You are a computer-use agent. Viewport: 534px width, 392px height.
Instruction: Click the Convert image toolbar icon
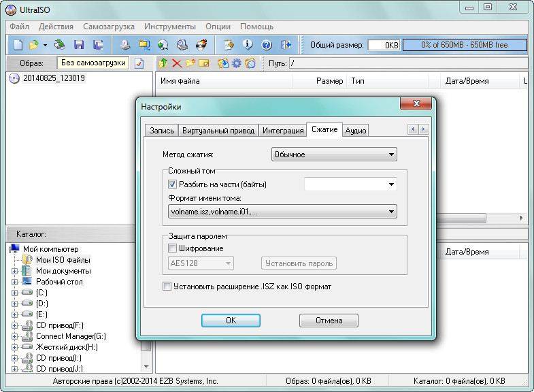[x=144, y=45]
